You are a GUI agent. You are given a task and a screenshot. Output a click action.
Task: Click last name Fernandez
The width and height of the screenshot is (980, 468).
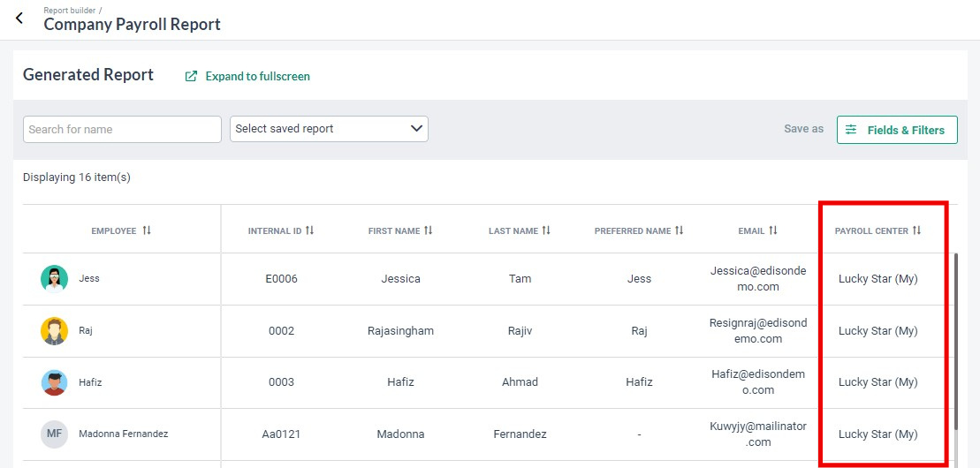(520, 434)
